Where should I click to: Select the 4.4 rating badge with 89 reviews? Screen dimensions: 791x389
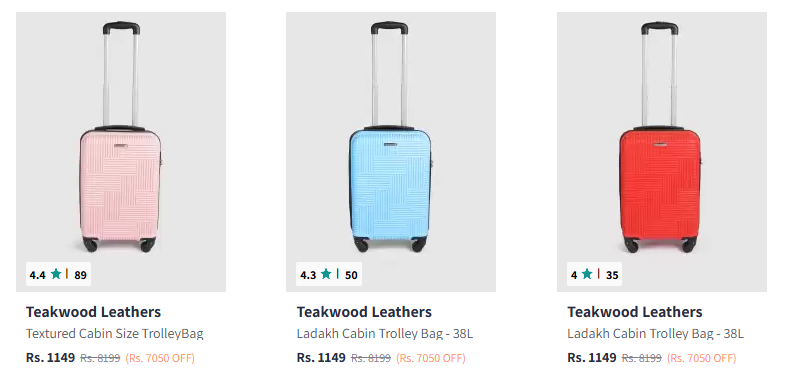59,274
